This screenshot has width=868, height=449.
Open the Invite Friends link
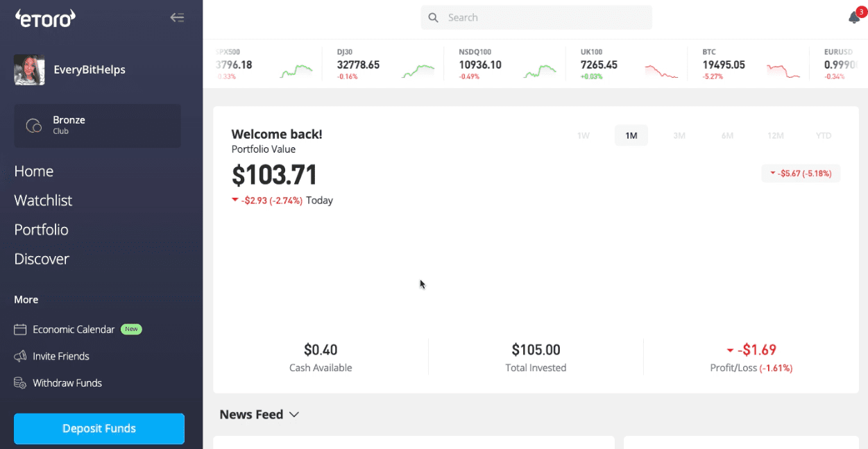point(61,356)
